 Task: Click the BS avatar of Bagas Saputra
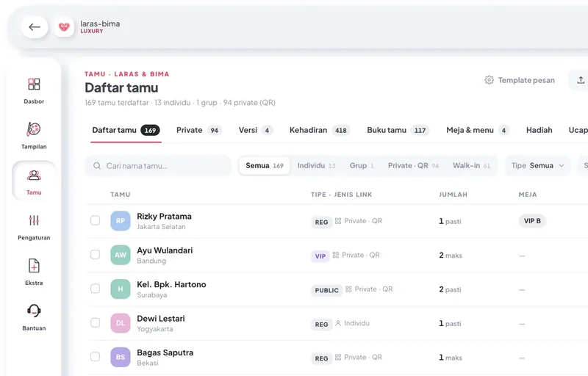coord(121,357)
